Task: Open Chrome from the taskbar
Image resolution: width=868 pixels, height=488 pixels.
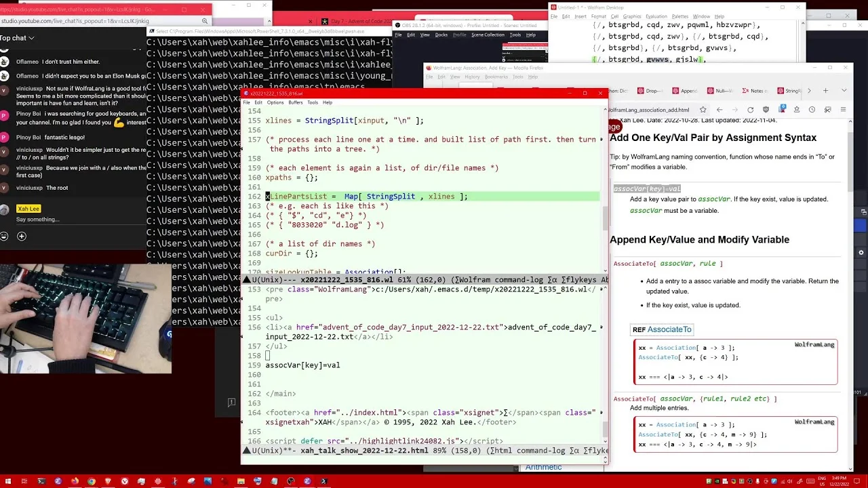Action: point(91,481)
